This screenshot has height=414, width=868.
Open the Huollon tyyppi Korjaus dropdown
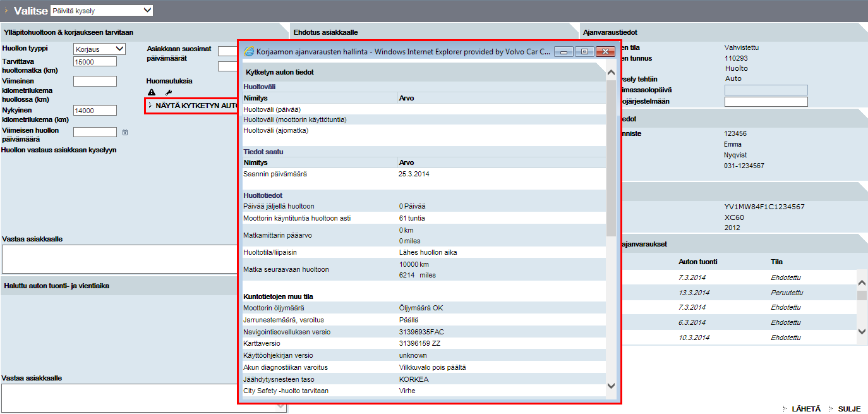tap(99, 49)
